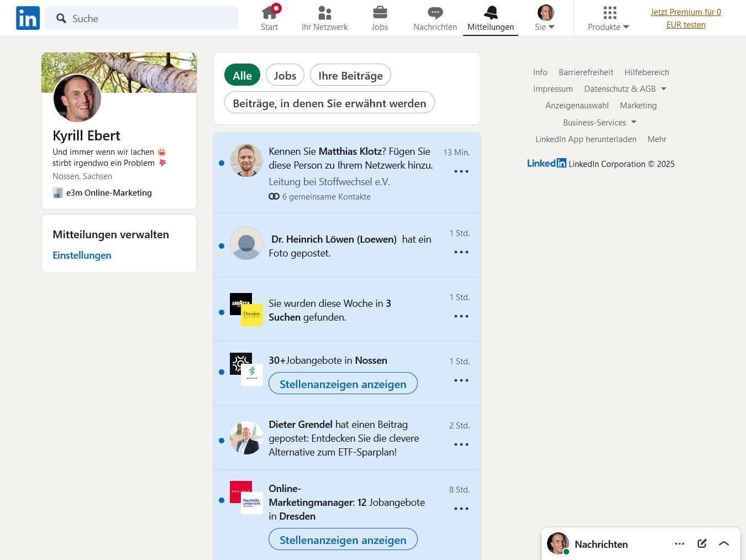This screenshot has width=746, height=560.
Task: Open company logos for Nossen job notification
Action: click(246, 369)
